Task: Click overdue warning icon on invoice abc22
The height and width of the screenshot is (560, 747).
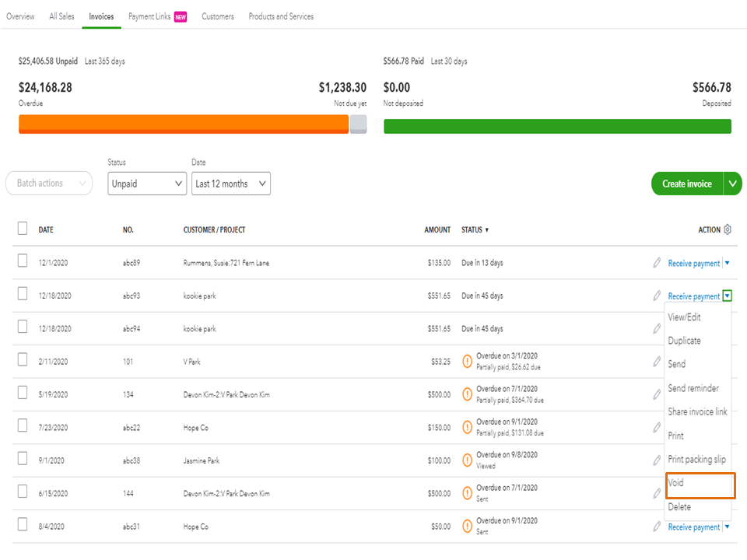Action: coord(468,427)
